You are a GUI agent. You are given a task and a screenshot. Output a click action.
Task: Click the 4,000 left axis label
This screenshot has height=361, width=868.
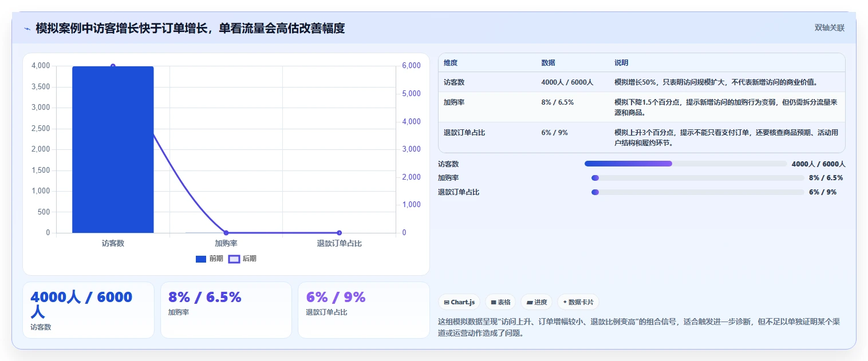[x=41, y=66]
